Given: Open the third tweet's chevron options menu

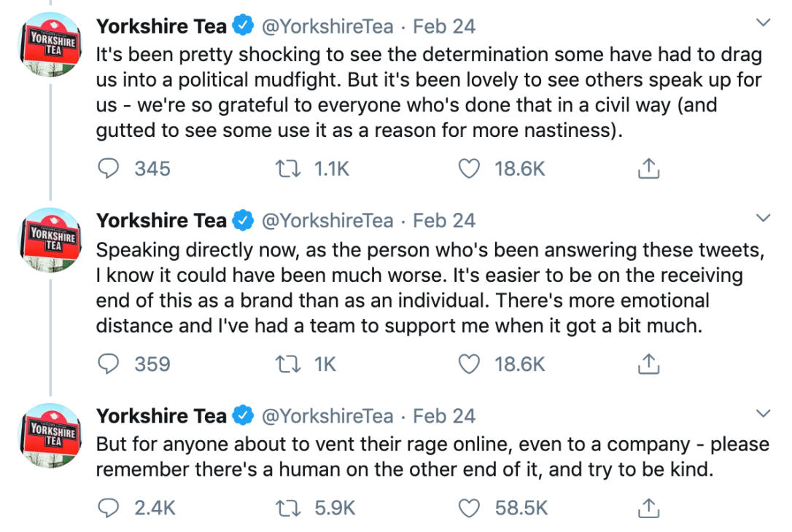Looking at the screenshot, I should tap(763, 414).
